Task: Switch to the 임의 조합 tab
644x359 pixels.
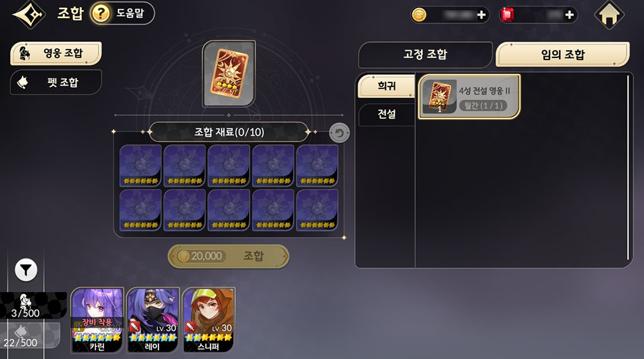Action: [562, 54]
